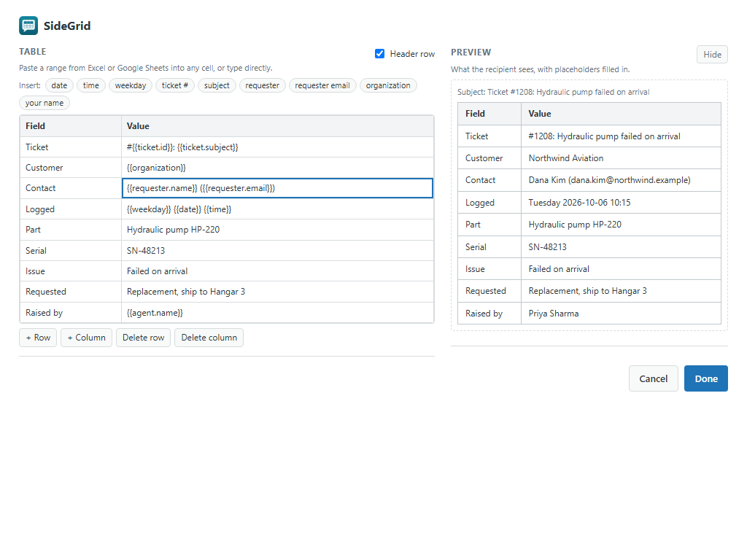Edit the Serial field name cell

point(71,251)
